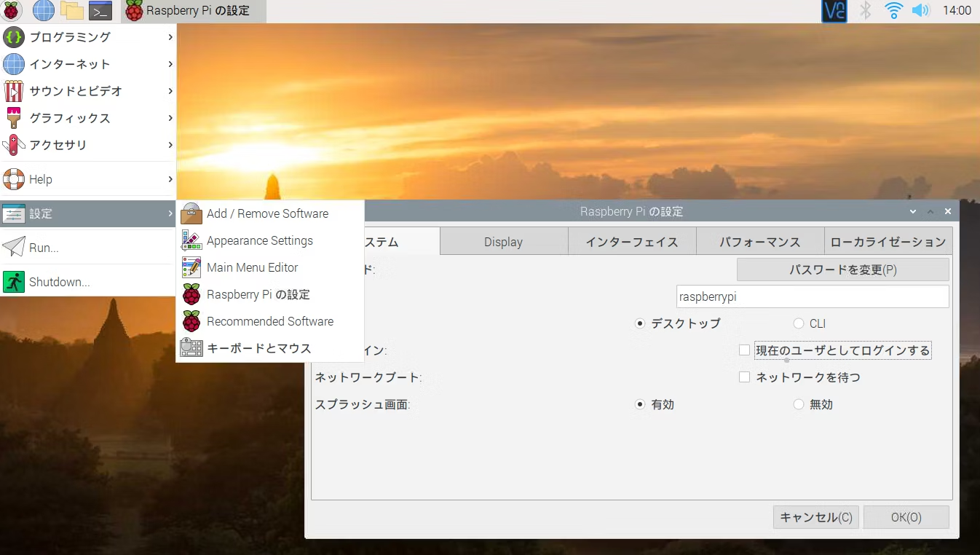The height and width of the screenshot is (555, 980).
Task: Select the CLI boot radio button
Action: coord(799,323)
